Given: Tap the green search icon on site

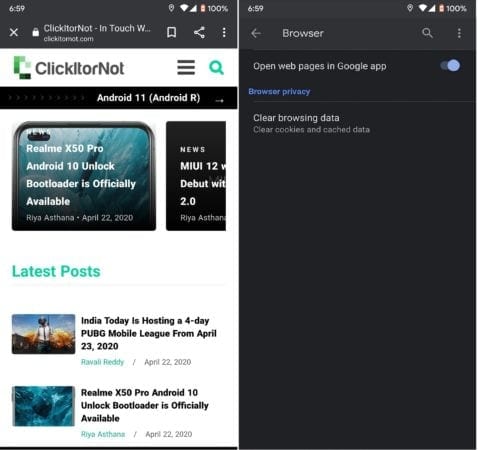Looking at the screenshot, I should point(216,68).
